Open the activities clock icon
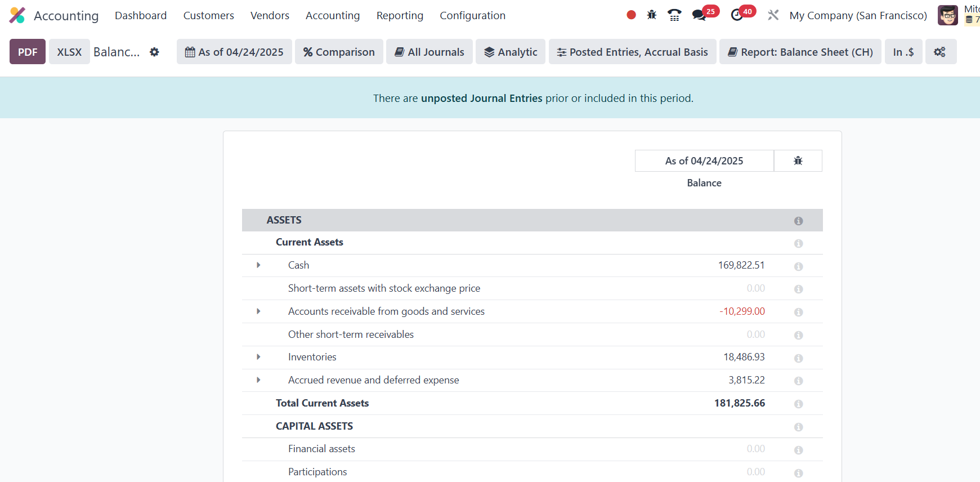Viewport: 980px width, 482px height. click(x=737, y=15)
